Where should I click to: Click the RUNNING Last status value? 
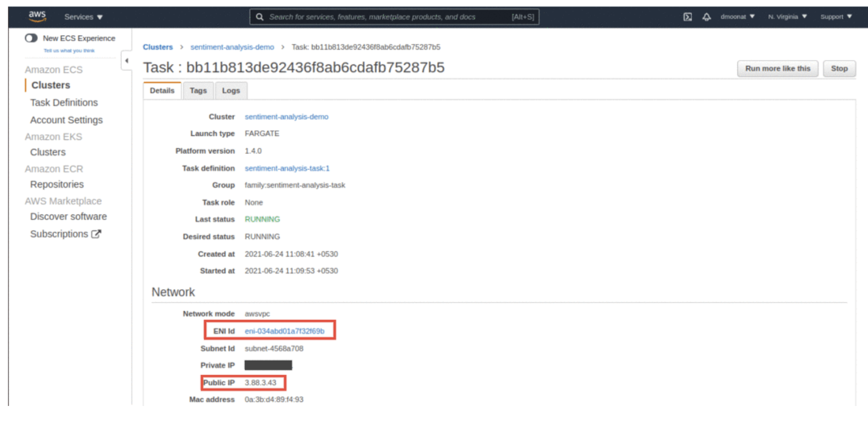click(263, 219)
